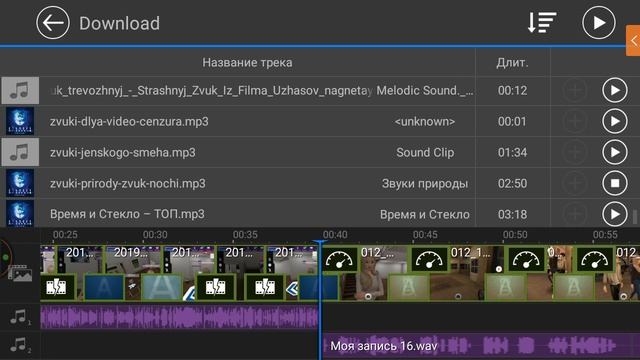Select the zvuki-dlya-video-cenzura.mp3 file name
Viewport: 640px width, 360px height.
tap(129, 121)
